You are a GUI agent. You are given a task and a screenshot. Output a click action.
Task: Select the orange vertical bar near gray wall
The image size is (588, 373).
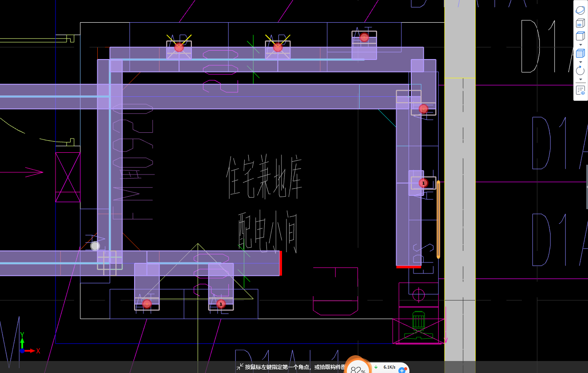point(438,219)
